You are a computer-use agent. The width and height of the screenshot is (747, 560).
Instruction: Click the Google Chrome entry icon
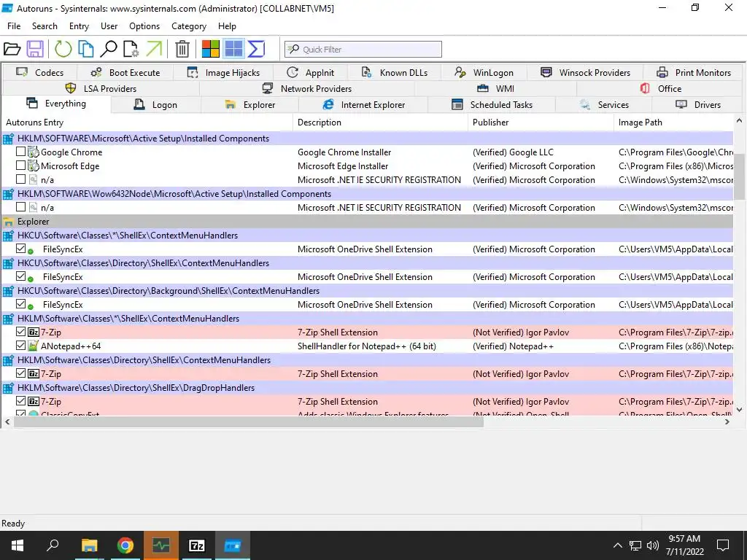click(x=34, y=152)
